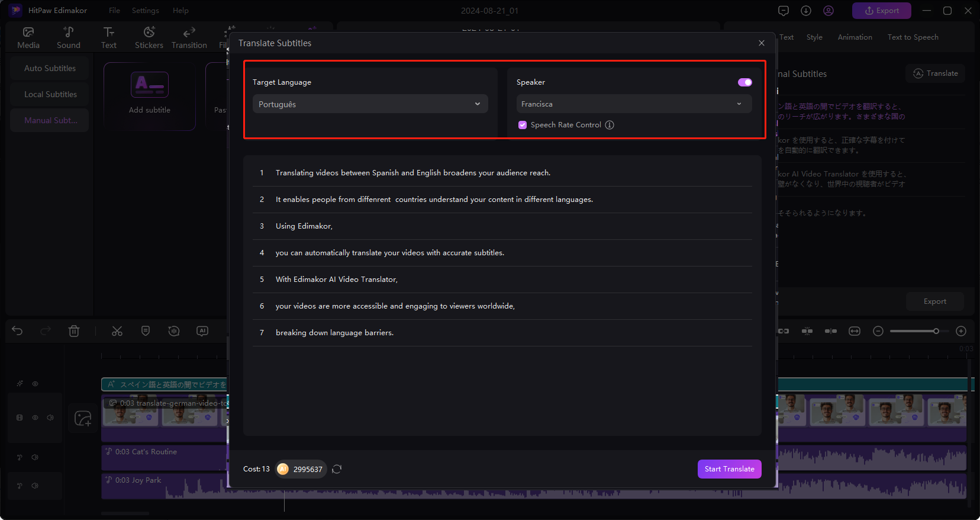
Task: Switch to the Animation tab
Action: [x=855, y=37]
